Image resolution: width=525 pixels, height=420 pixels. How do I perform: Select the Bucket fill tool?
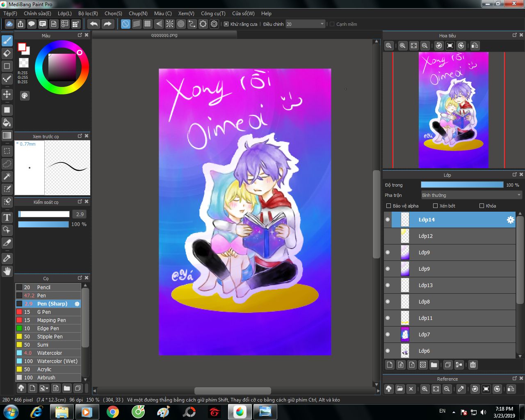click(7, 123)
